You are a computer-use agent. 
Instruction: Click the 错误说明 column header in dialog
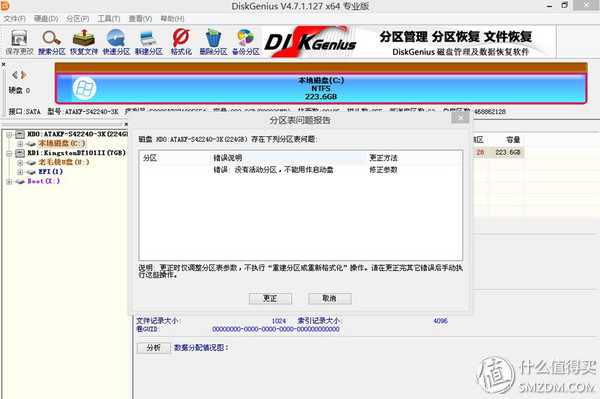click(288, 158)
